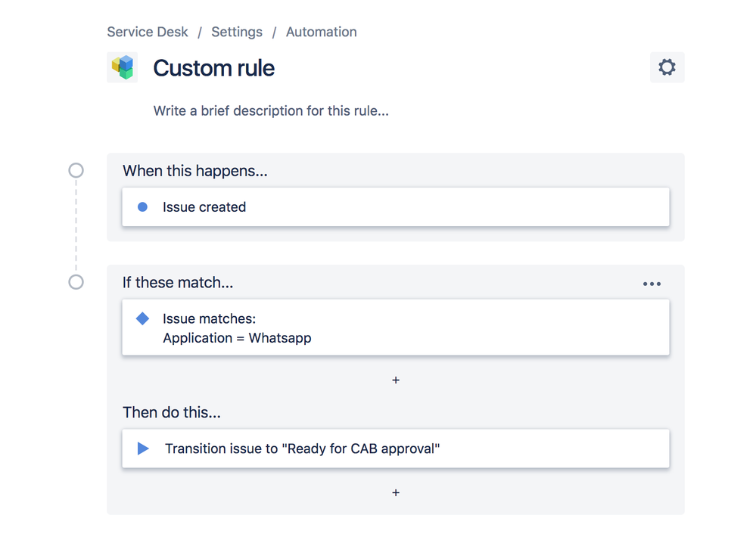Open the Settings breadcrumb link
Screen dimensions: 756x537
click(237, 32)
